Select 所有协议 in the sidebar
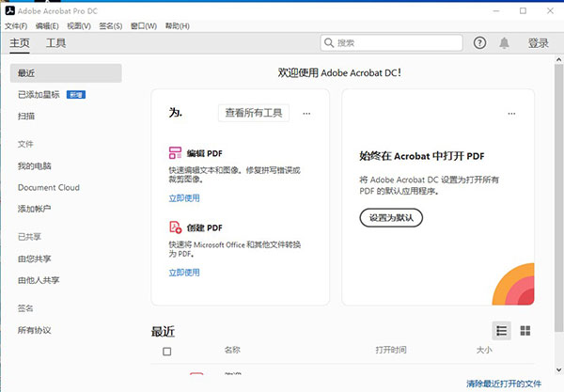 [35, 330]
